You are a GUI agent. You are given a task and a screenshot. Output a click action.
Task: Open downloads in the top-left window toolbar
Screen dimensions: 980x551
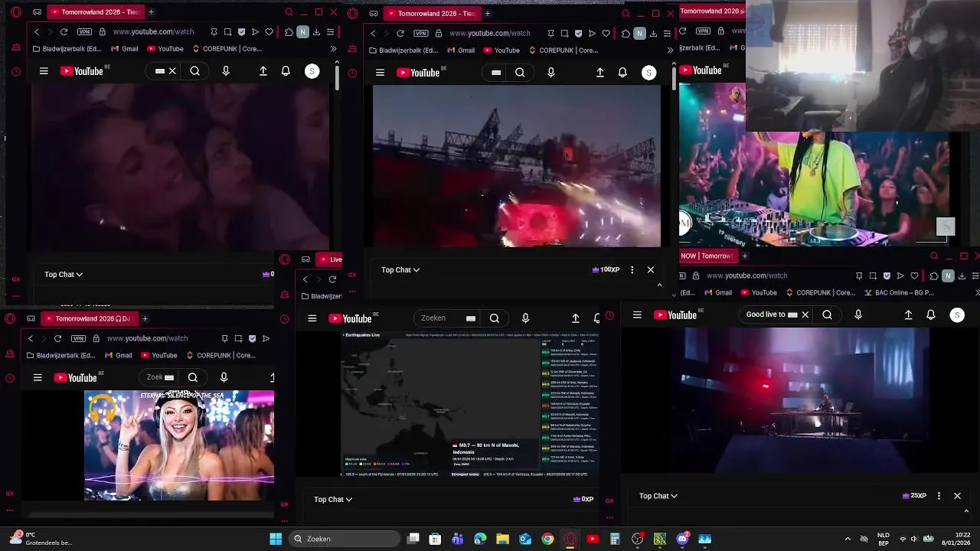[316, 32]
